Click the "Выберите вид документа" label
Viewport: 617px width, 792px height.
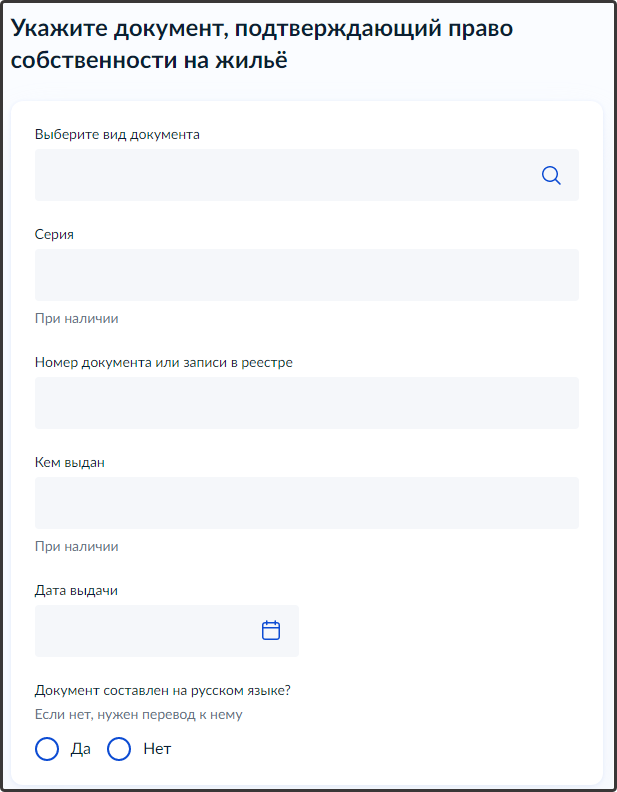point(117,134)
